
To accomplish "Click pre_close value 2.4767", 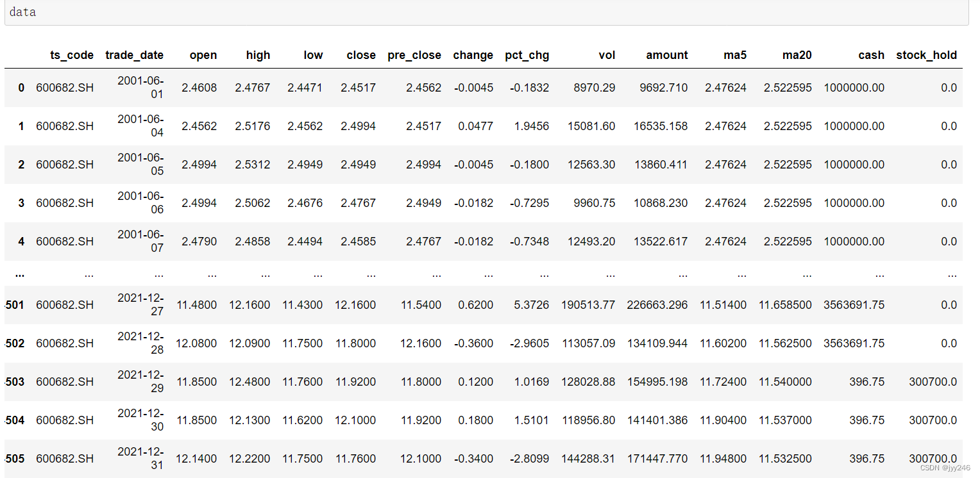I will point(423,242).
